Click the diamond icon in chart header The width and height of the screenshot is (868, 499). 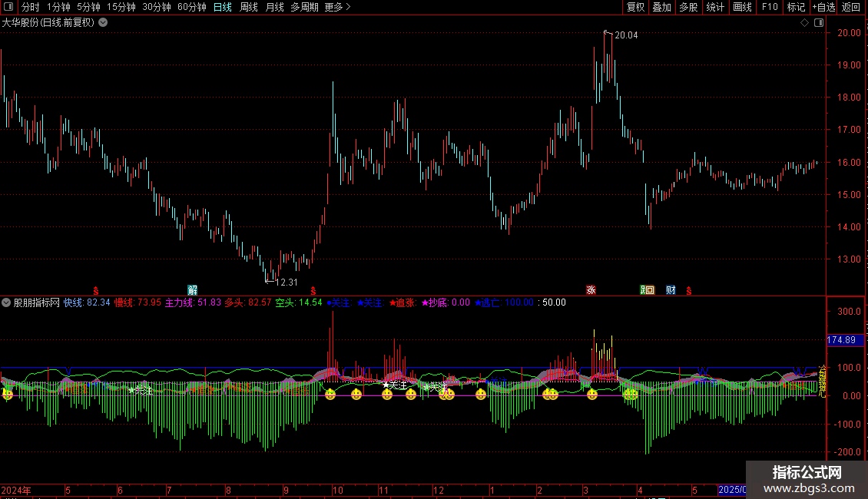pyautogui.click(x=804, y=23)
